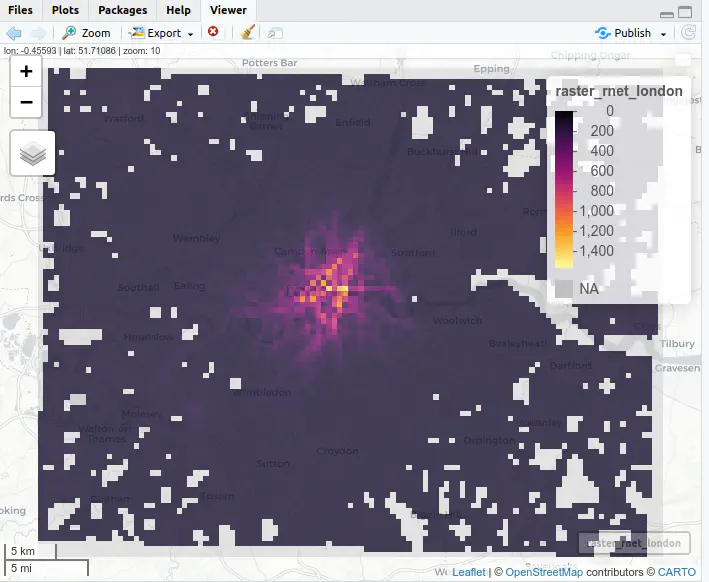Remove current viewer item with red X
Screen dimensions: 709x582
point(213,32)
